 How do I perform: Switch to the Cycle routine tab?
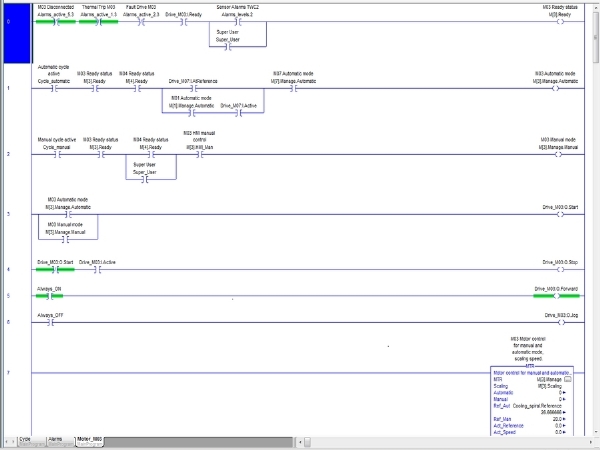[31, 441]
